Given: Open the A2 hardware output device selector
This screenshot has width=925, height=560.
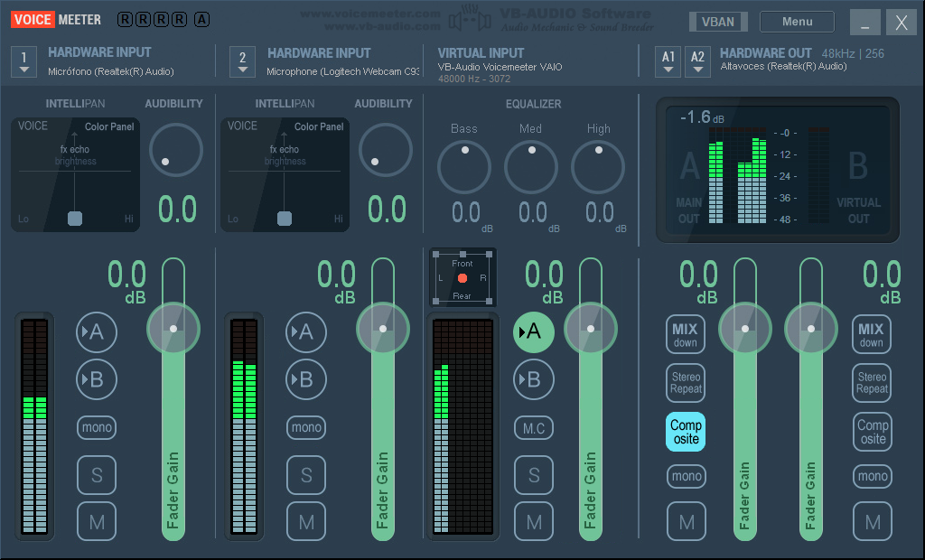Looking at the screenshot, I should coord(697,62).
